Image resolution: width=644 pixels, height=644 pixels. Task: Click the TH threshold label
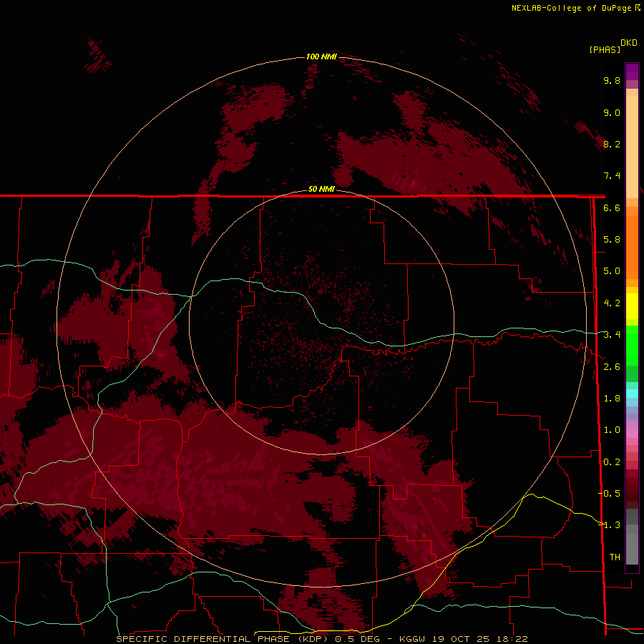615,557
